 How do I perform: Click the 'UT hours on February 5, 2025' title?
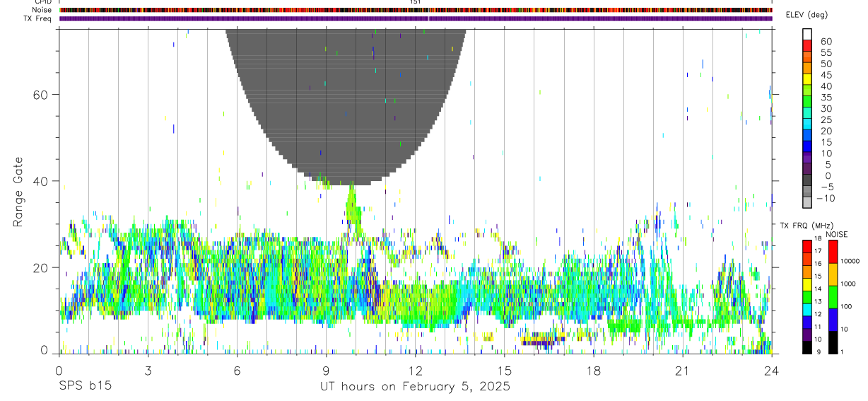pyautogui.click(x=415, y=387)
